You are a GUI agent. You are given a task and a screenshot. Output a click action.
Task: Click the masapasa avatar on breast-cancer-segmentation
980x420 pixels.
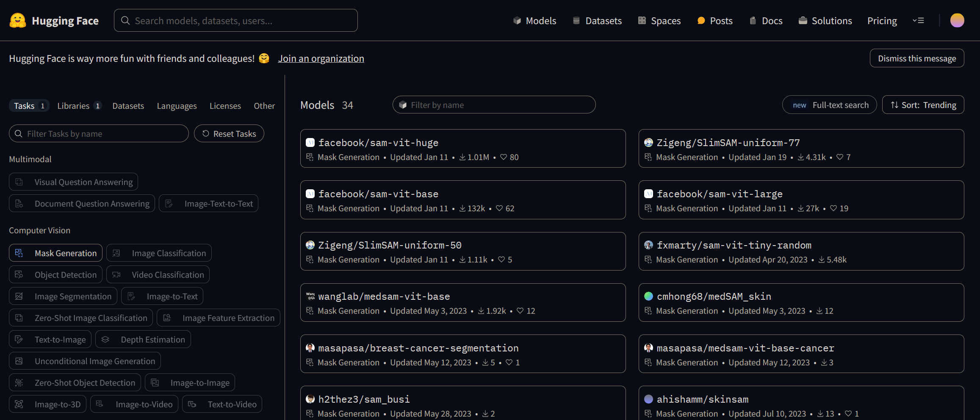310,348
